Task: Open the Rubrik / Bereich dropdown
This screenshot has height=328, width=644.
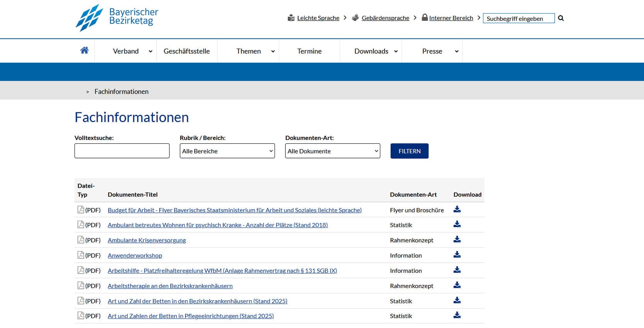Action: [227, 151]
